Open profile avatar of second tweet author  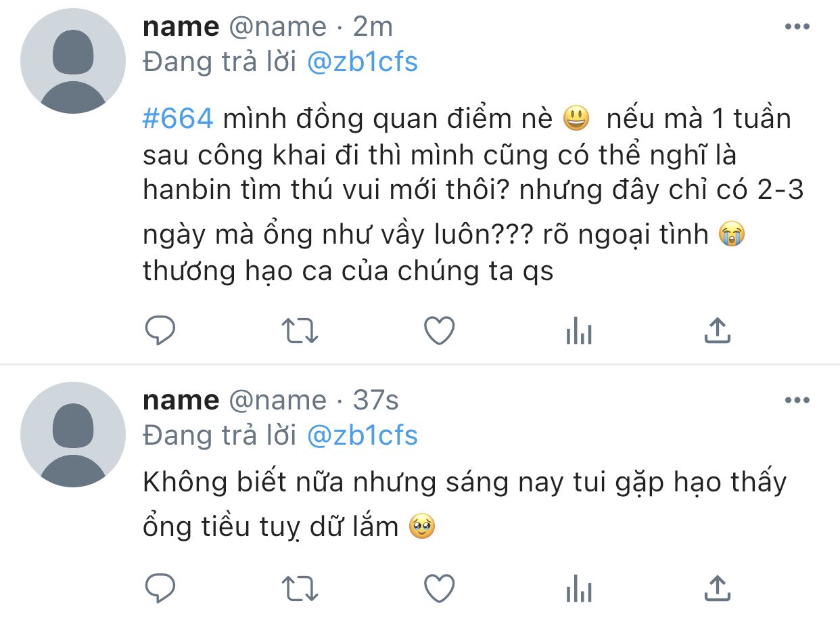point(73,435)
